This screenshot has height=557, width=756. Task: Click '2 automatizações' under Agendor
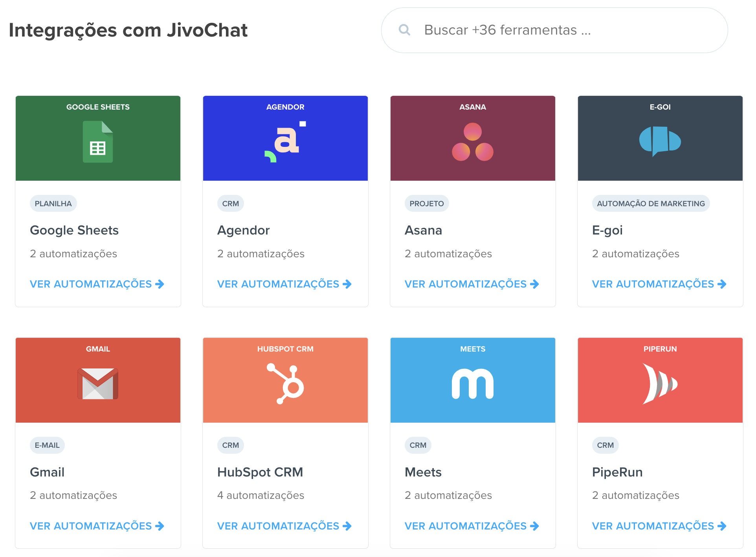pos(261,254)
